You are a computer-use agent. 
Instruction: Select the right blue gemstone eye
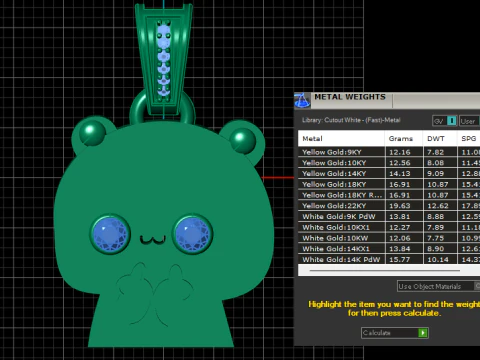click(193, 234)
